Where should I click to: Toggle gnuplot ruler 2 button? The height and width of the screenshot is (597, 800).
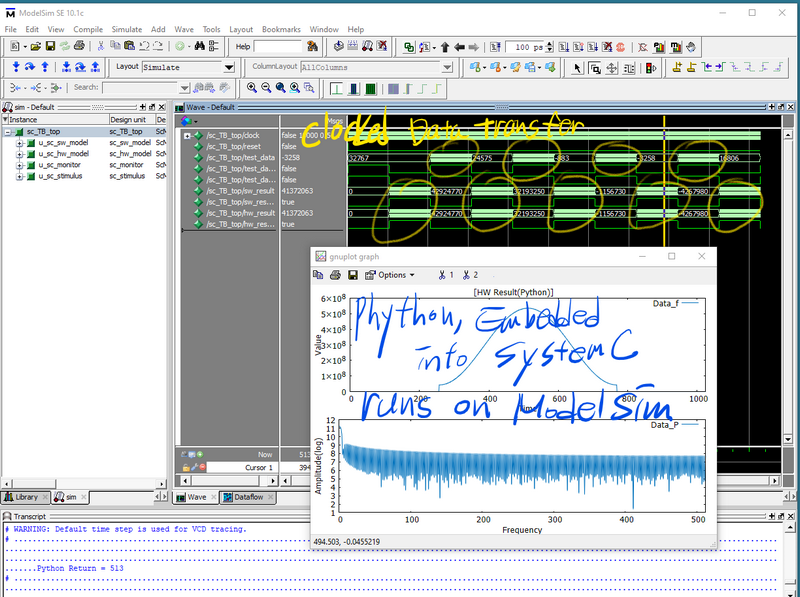click(x=470, y=275)
